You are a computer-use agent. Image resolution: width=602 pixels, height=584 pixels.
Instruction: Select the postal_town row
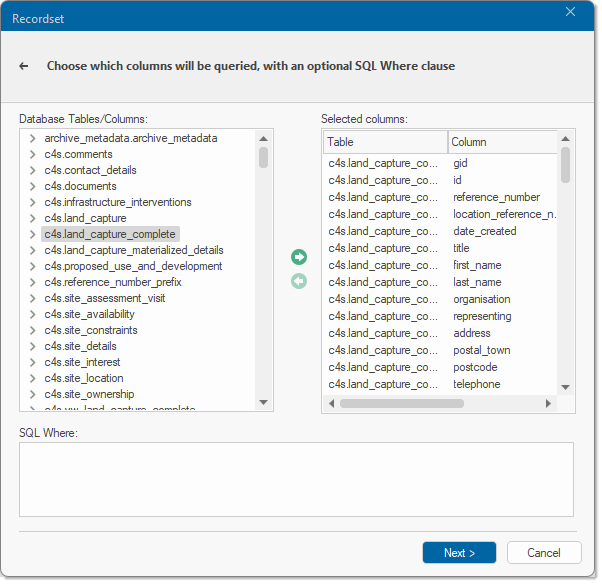tap(440, 350)
